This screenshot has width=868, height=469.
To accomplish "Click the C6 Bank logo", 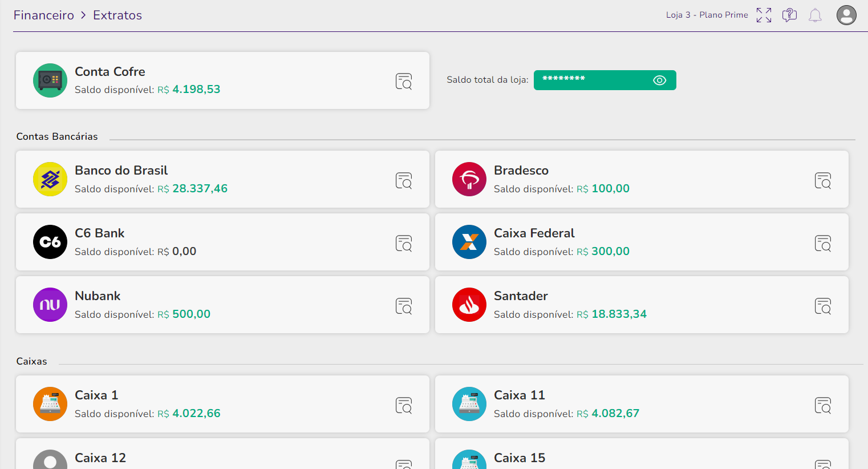I will point(50,242).
